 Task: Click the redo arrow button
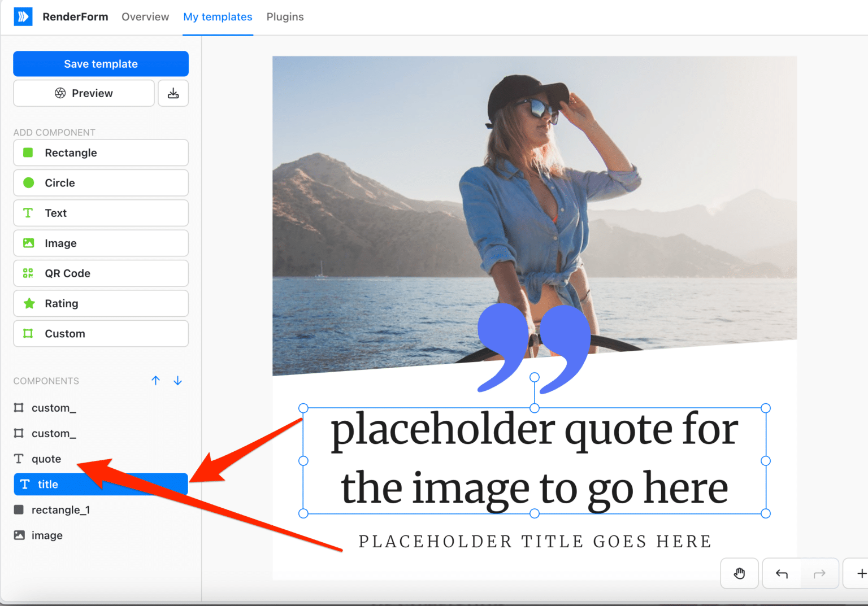[x=819, y=573]
